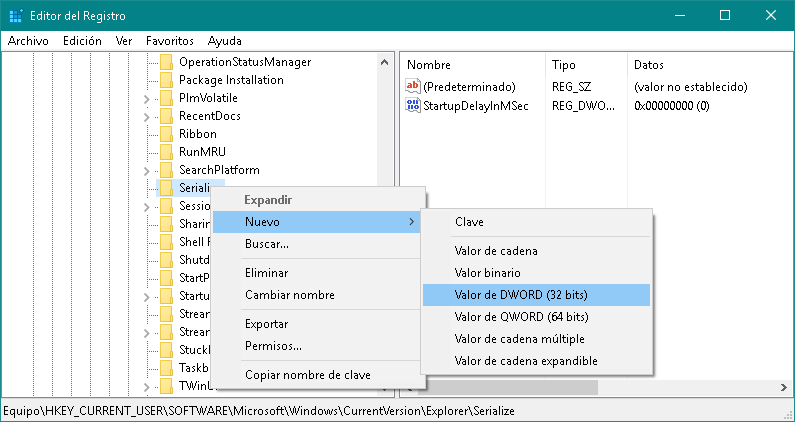This screenshot has width=795, height=422.
Task: Choose Permisos... from context menu
Action: (x=273, y=346)
